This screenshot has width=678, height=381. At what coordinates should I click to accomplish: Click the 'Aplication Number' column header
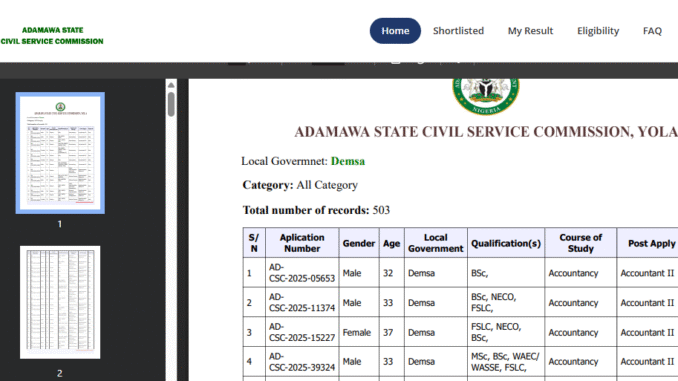coord(302,243)
